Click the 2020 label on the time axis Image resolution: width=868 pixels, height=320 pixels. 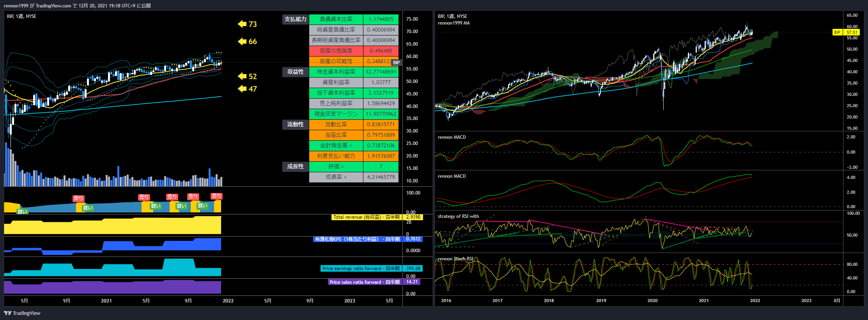pos(652,301)
